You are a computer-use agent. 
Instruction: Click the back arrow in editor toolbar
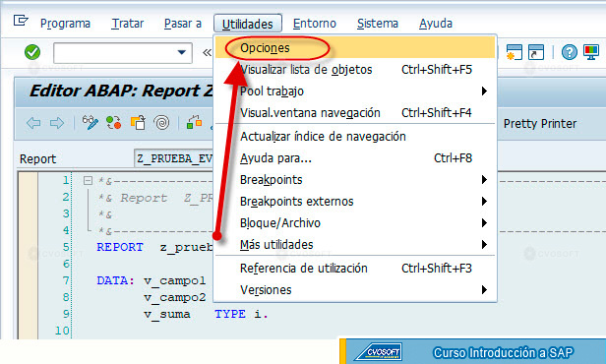point(33,123)
